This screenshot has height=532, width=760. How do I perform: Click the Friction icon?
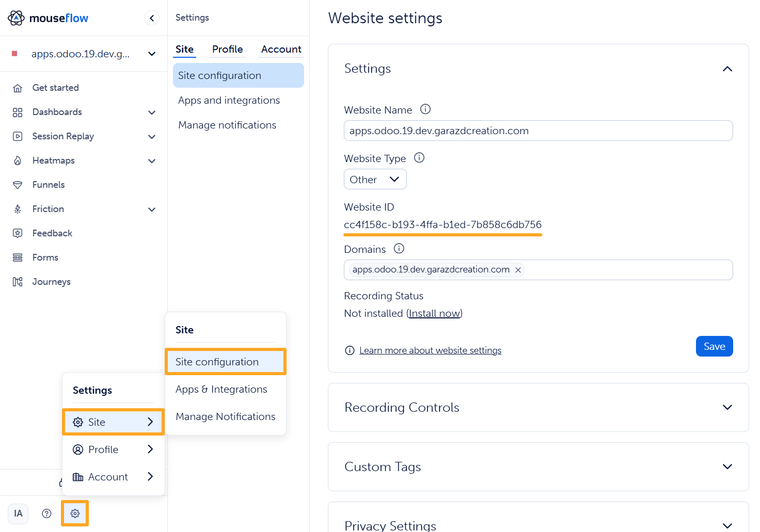(x=18, y=209)
